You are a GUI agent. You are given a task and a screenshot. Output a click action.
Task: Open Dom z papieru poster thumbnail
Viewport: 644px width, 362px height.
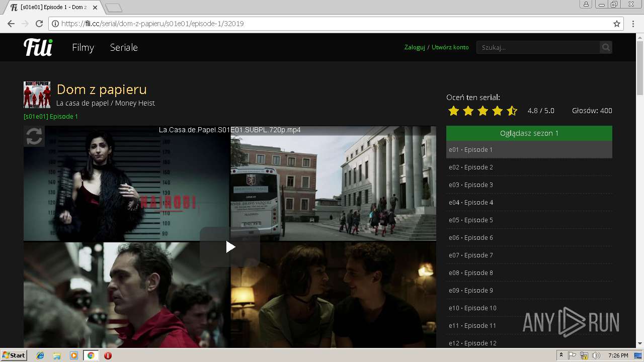[x=37, y=95]
